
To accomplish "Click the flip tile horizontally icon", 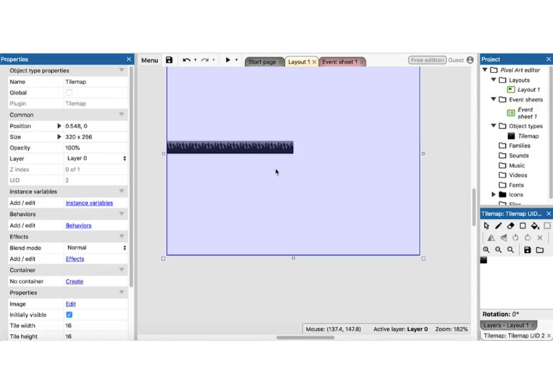I will pyautogui.click(x=491, y=238).
